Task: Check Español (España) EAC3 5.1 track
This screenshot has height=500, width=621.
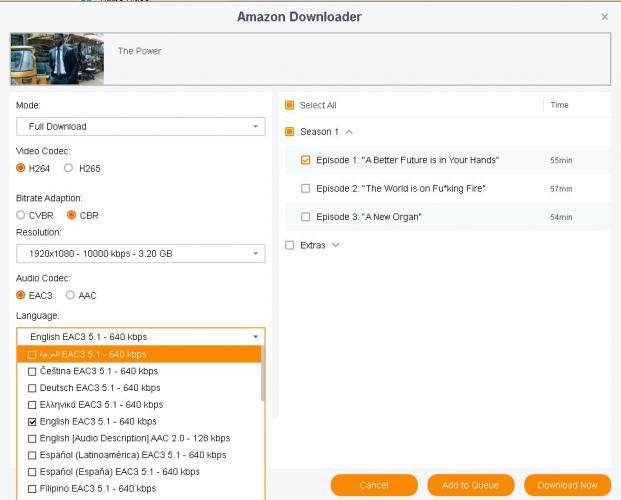Action: tap(32, 472)
